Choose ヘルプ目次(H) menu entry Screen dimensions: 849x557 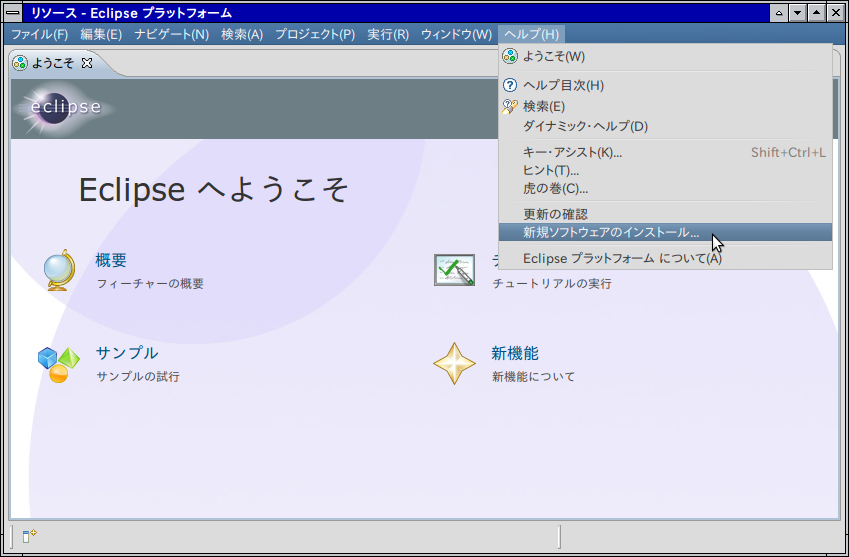665,86
